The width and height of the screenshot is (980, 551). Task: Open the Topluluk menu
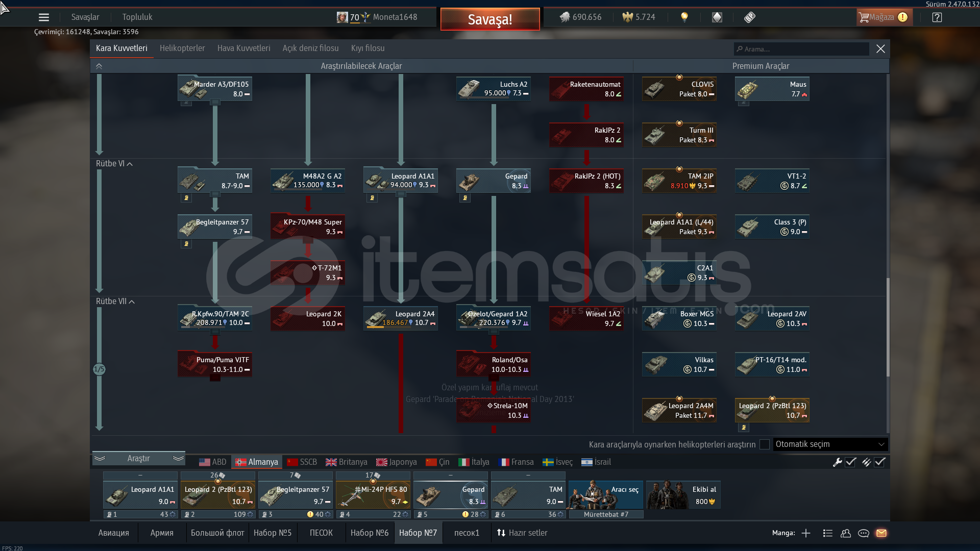click(x=137, y=17)
